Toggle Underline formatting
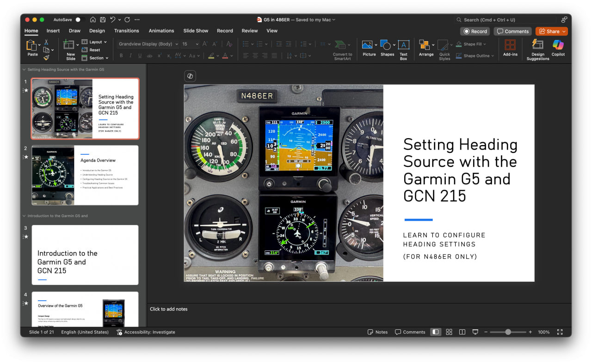 [140, 55]
